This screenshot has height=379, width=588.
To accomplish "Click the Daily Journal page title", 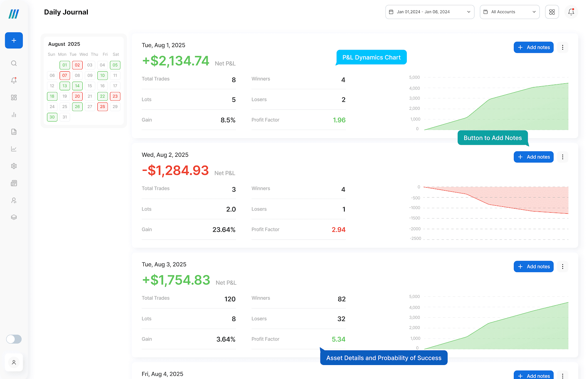I will 66,12.
